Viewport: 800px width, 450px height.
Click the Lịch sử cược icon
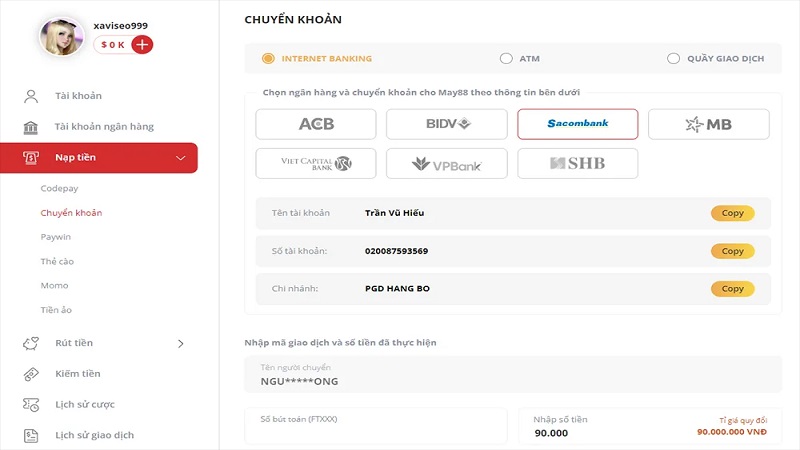click(31, 405)
